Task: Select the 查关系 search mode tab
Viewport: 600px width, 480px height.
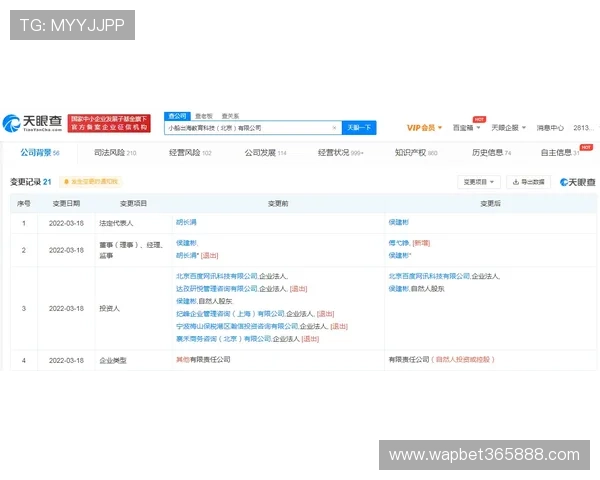Action: (230, 116)
